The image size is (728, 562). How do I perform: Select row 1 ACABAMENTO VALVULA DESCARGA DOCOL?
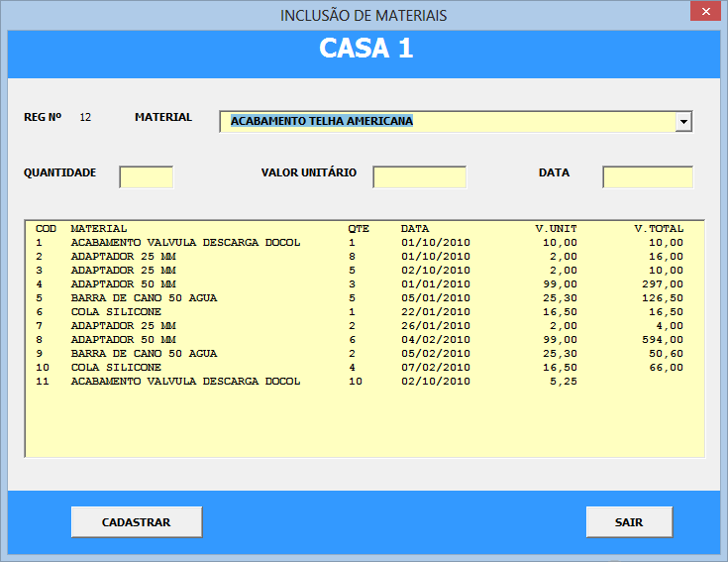click(364, 243)
